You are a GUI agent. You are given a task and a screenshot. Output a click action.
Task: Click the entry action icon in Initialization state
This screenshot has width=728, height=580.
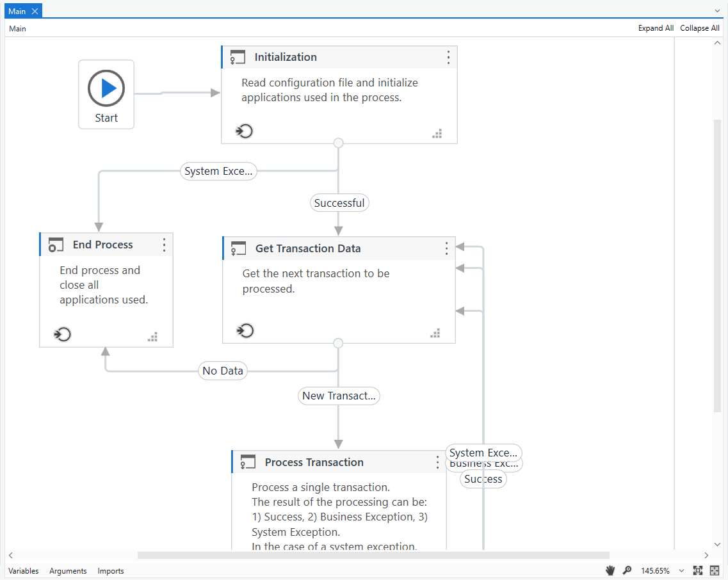coord(244,131)
